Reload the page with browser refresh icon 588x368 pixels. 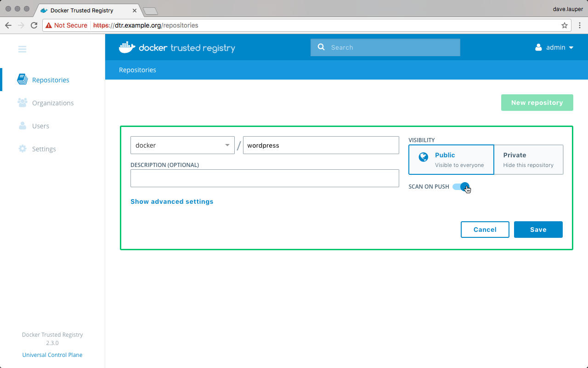34,25
